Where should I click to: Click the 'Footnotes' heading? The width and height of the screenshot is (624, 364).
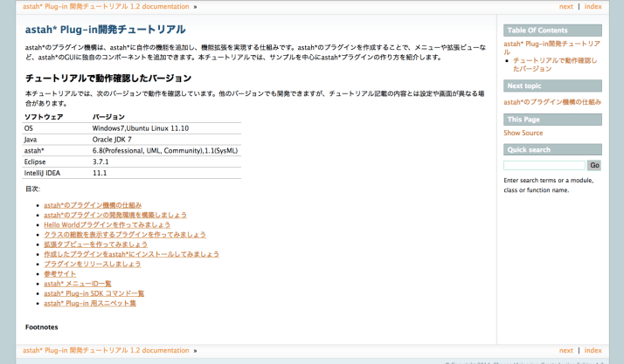[42, 327]
